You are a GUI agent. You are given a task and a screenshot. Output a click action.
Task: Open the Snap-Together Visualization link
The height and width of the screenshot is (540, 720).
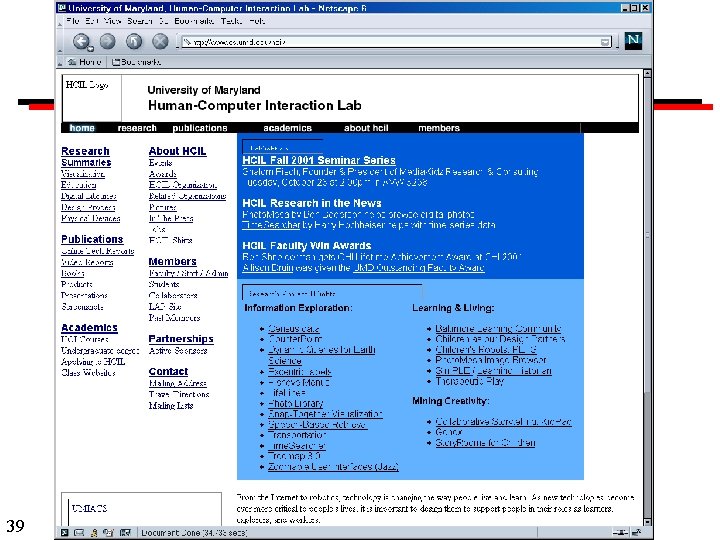coord(325,414)
